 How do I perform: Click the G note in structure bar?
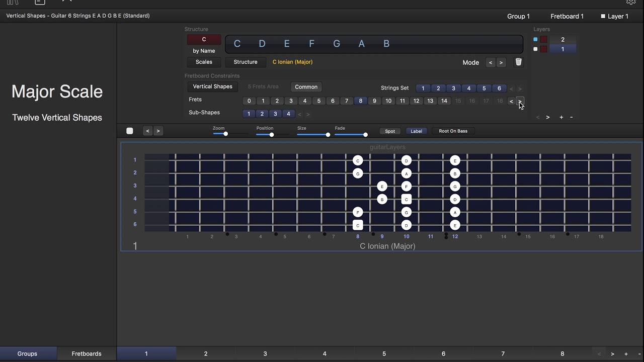pos(337,44)
